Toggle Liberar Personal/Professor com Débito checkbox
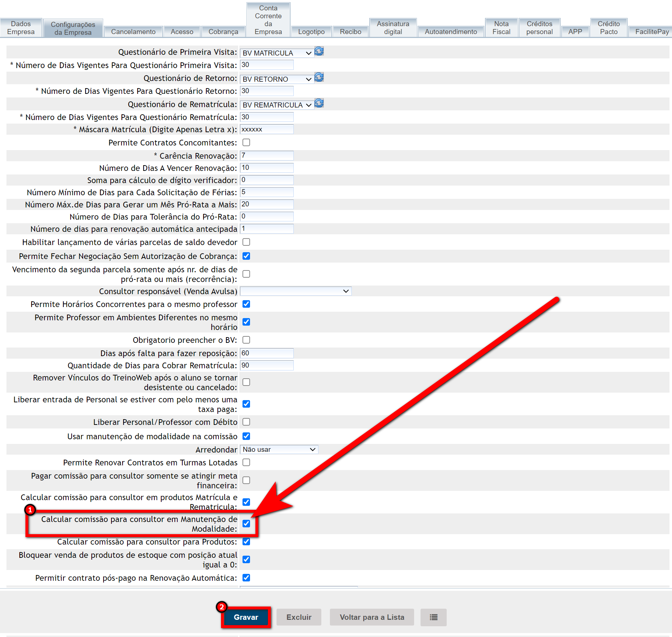The height and width of the screenshot is (637, 672). pyautogui.click(x=246, y=422)
